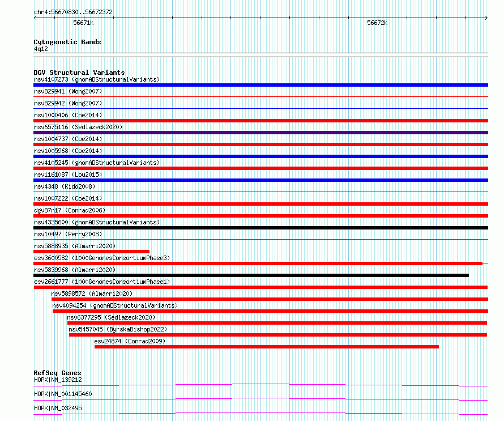Select the red bar under dgv87n17

260,216
